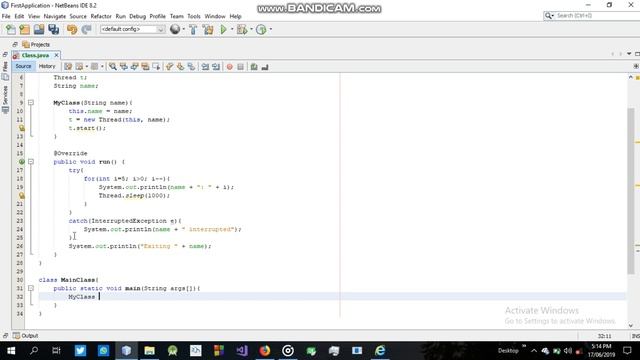
Task: Open Twitter app from taskbar
Action: click(80, 351)
